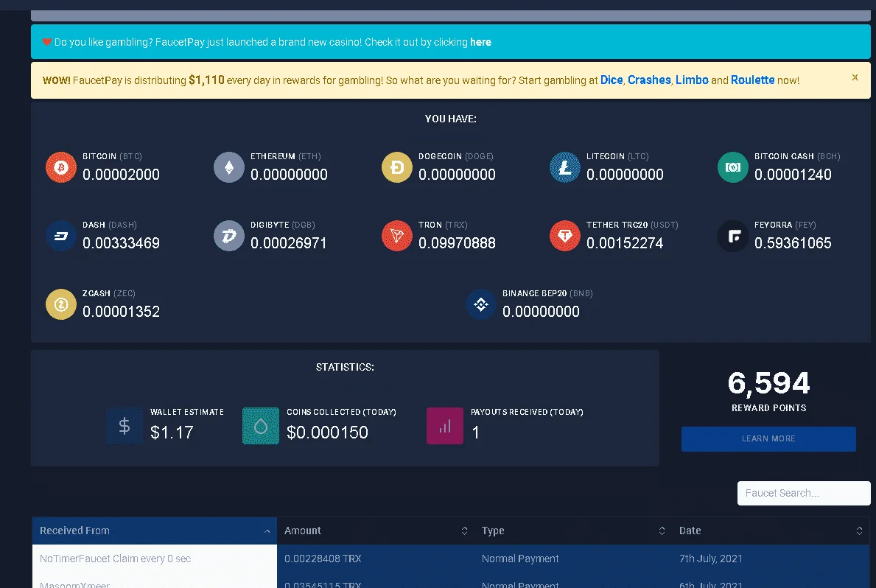Click the Dash coin icon
Image resolution: width=876 pixels, height=588 pixels.
point(61,236)
